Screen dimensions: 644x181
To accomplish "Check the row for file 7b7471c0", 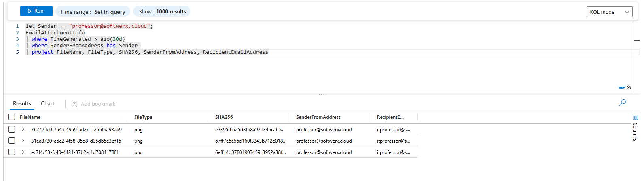I will [x=12, y=129].
